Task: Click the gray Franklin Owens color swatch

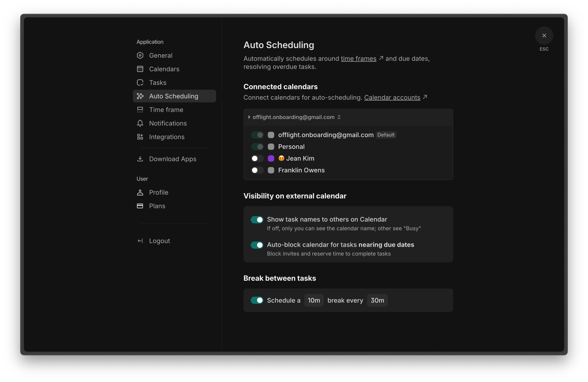Action: [271, 170]
